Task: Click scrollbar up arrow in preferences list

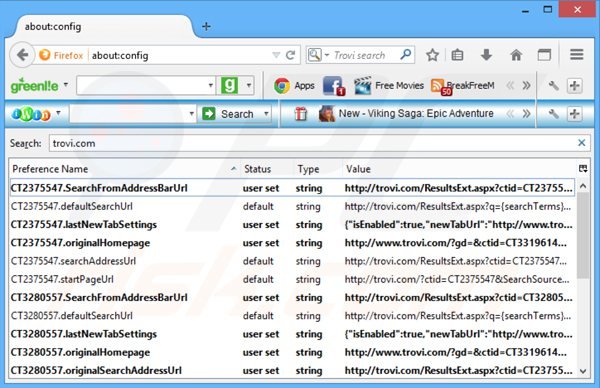Action: [583, 186]
